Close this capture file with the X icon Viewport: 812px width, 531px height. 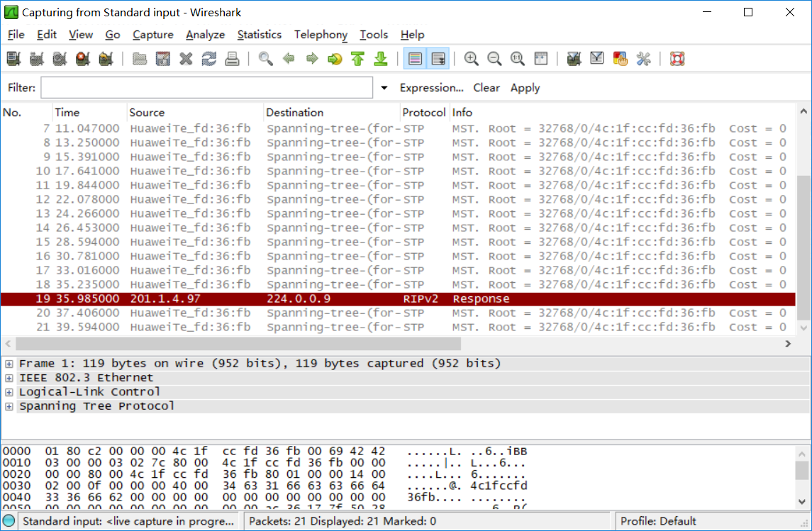186,58
